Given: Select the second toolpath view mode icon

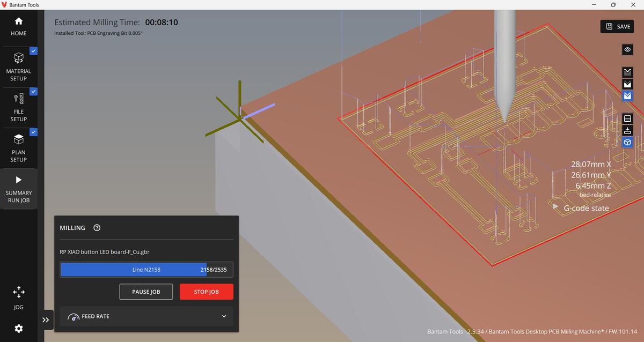Looking at the screenshot, I should pyautogui.click(x=627, y=84).
